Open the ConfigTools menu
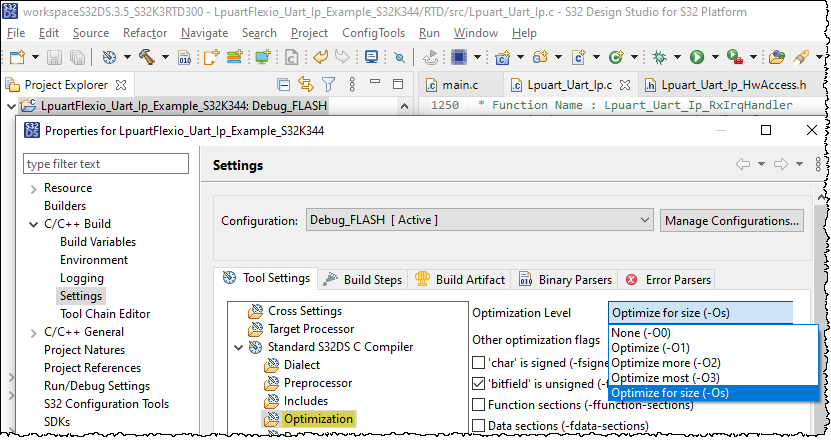This screenshot has height=440, width=831. pyautogui.click(x=372, y=33)
